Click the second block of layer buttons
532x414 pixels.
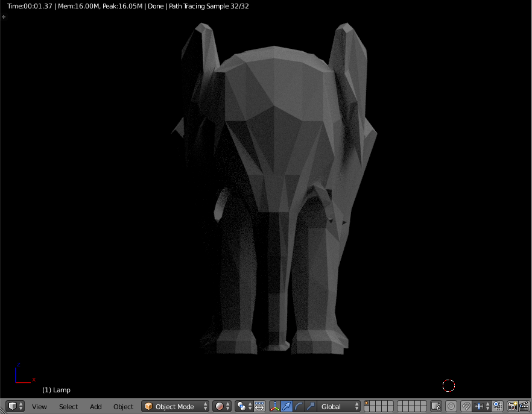[x=412, y=406]
